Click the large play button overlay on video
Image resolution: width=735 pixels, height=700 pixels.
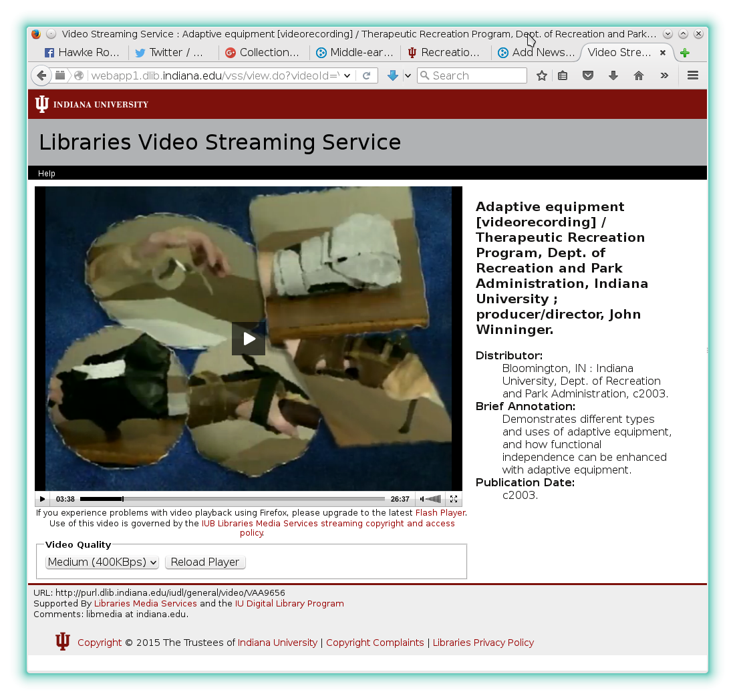249,339
